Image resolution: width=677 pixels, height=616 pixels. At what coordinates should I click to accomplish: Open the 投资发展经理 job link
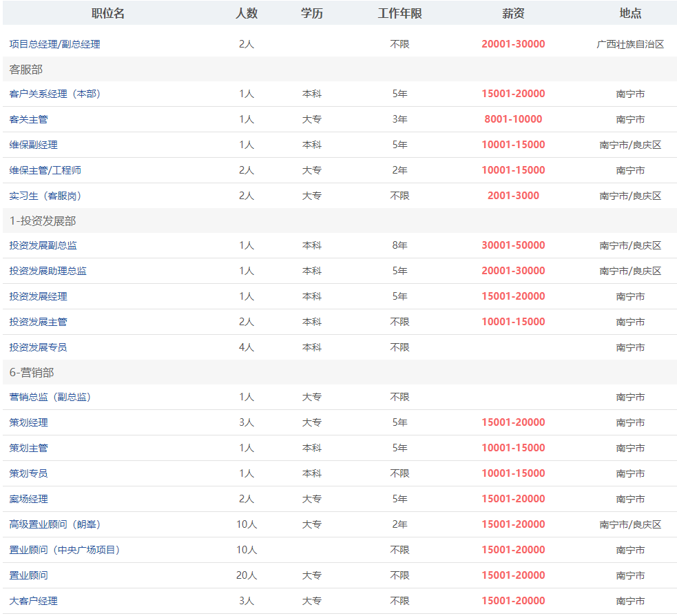pyautogui.click(x=38, y=296)
